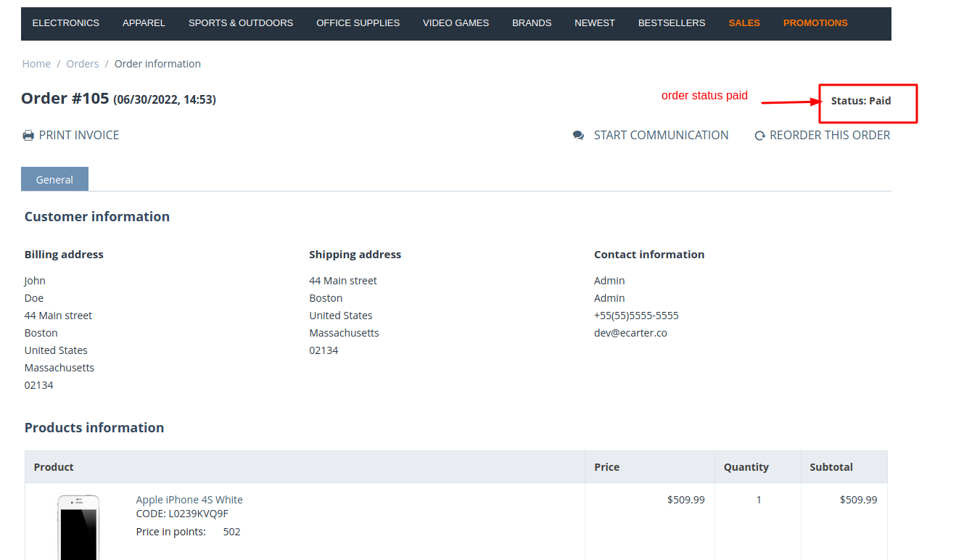Open the Apple iPhone 4S White product link
The width and height of the screenshot is (964, 560).
click(x=189, y=500)
